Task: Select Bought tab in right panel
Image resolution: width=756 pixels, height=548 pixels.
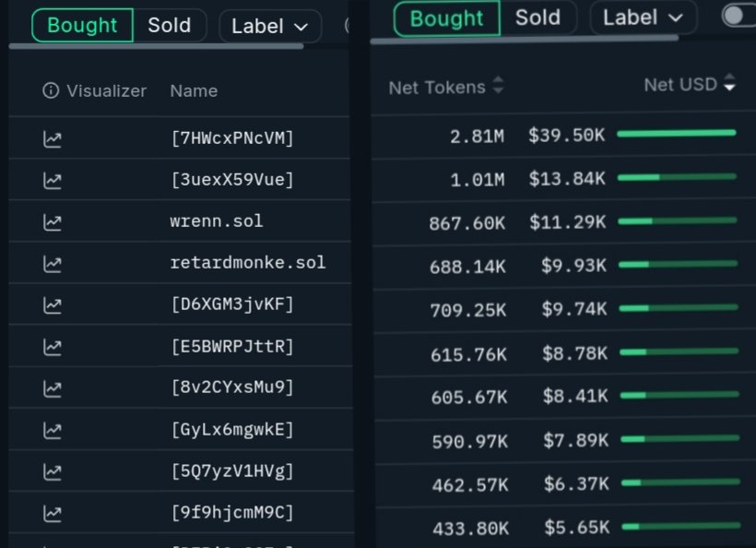Action: pyautogui.click(x=446, y=18)
